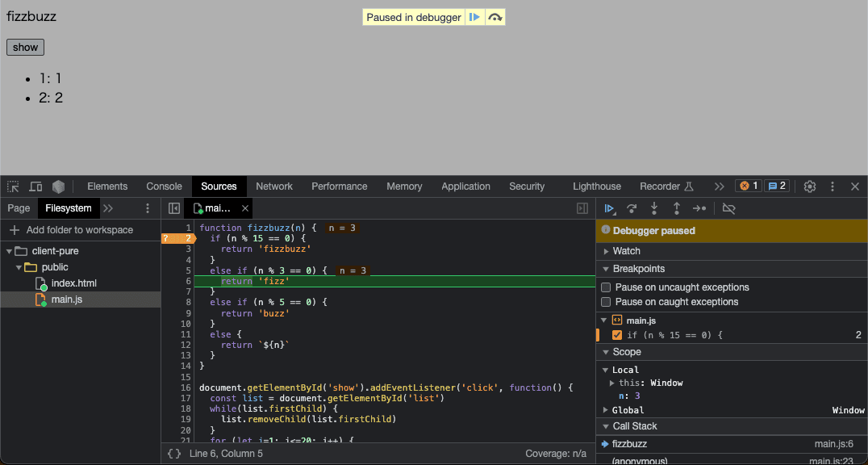Screen dimensions: 868x465
Task: Deactivate all breakpoints
Action: (728, 208)
